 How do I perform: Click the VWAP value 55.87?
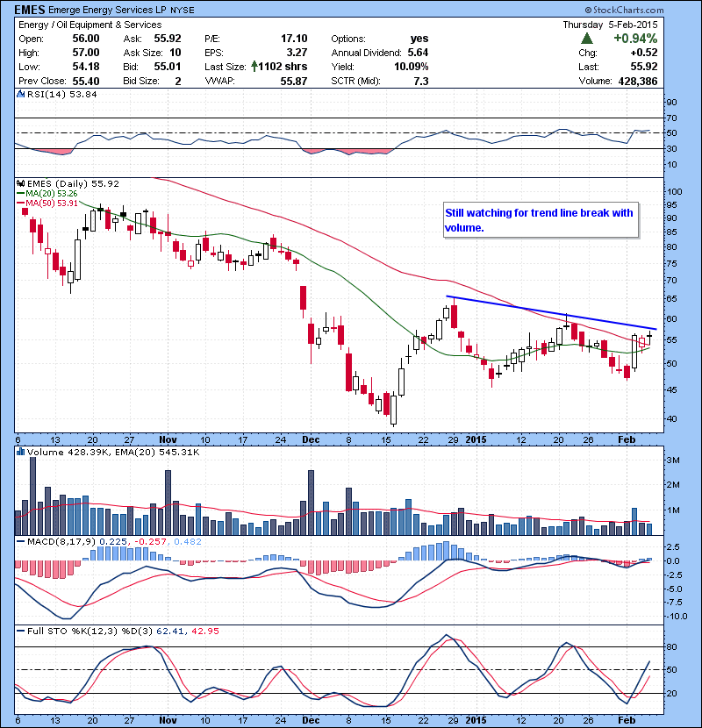pyautogui.click(x=294, y=81)
